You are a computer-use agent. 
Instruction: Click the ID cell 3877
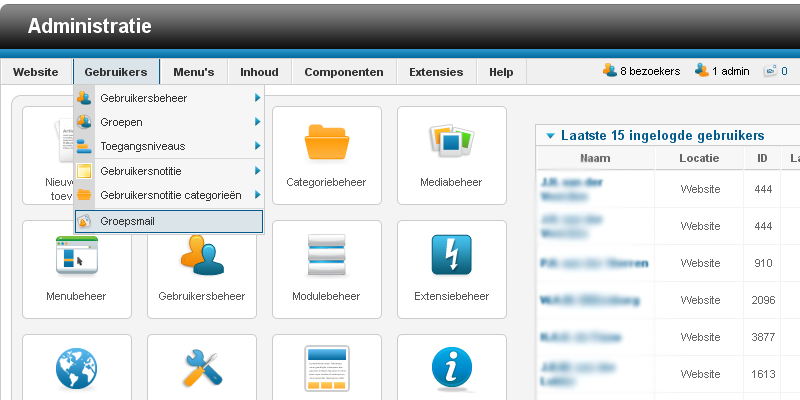point(763,337)
